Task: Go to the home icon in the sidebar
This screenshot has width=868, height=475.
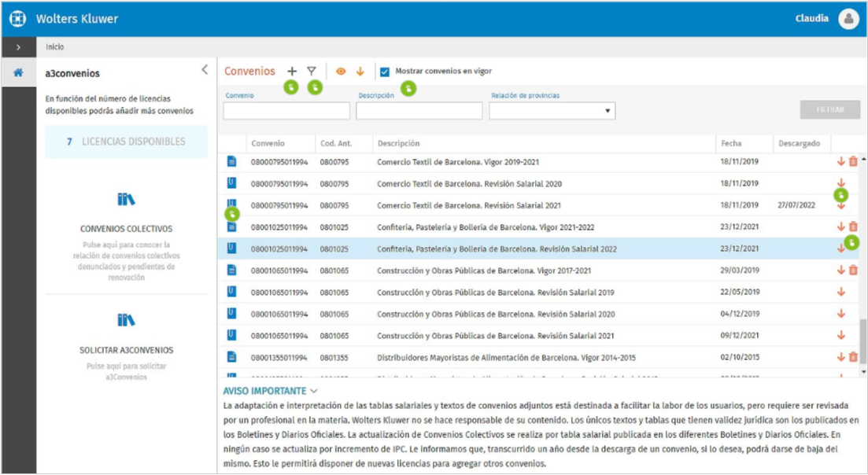Action: [x=18, y=72]
